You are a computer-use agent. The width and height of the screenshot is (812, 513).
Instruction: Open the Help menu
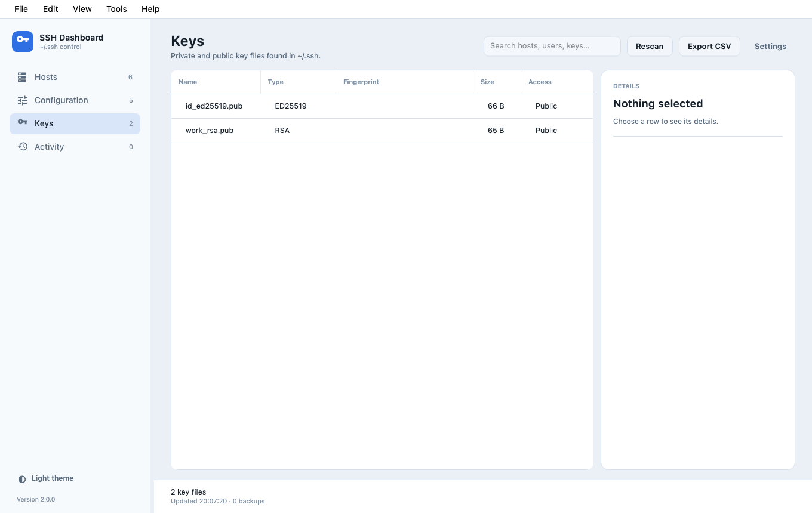coord(150,9)
